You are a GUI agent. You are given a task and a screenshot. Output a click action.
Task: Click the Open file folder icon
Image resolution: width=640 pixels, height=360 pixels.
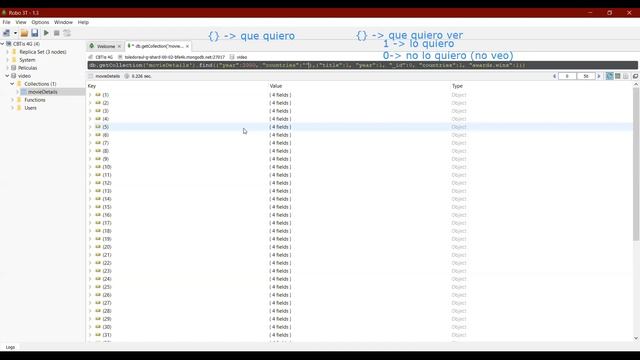(x=24, y=33)
